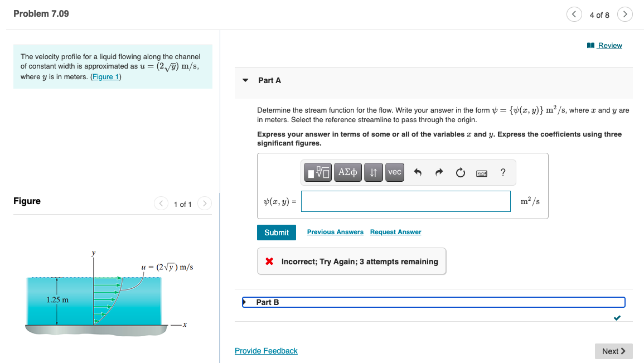Open the Figure 1 link
Image resolution: width=644 pixels, height=363 pixels.
(105, 77)
